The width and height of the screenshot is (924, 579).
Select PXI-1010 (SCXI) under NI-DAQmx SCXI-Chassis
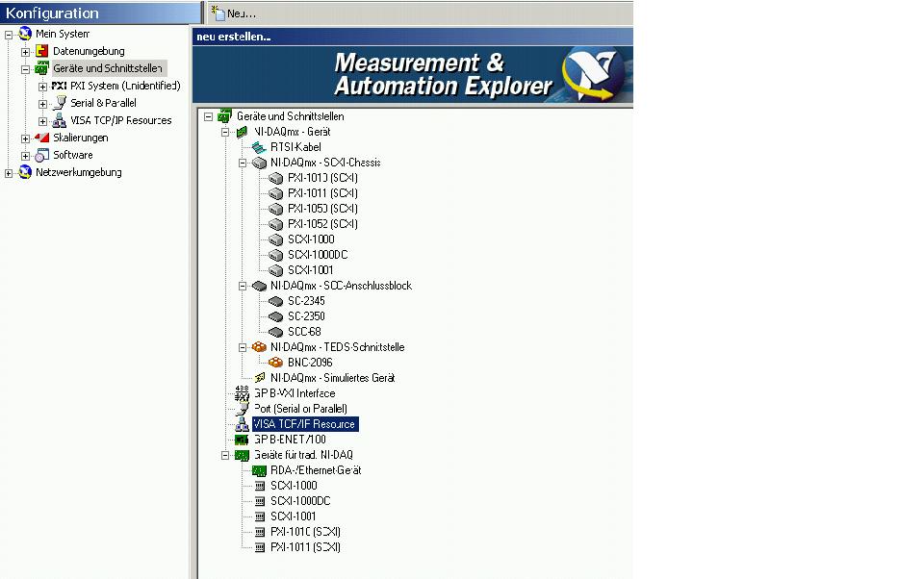pyautogui.click(x=323, y=178)
